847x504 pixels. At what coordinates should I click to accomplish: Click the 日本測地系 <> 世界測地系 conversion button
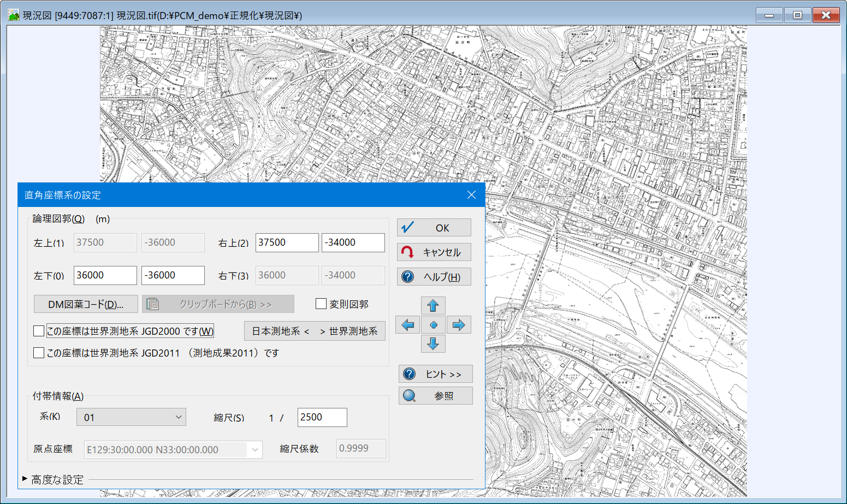coord(315,331)
